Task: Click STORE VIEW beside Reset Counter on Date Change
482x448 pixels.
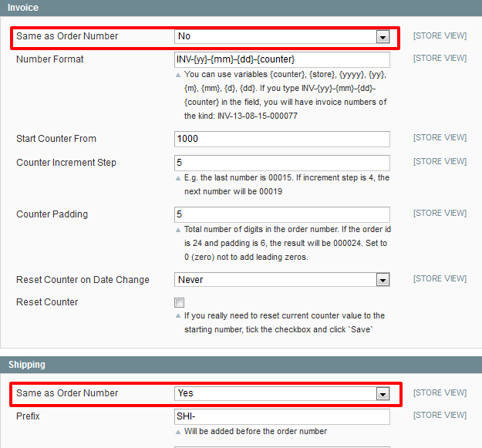Action: [440, 279]
